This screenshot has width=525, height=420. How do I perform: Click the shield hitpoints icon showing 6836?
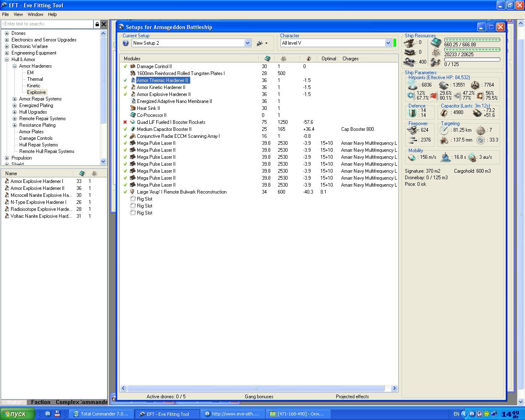coord(413,85)
